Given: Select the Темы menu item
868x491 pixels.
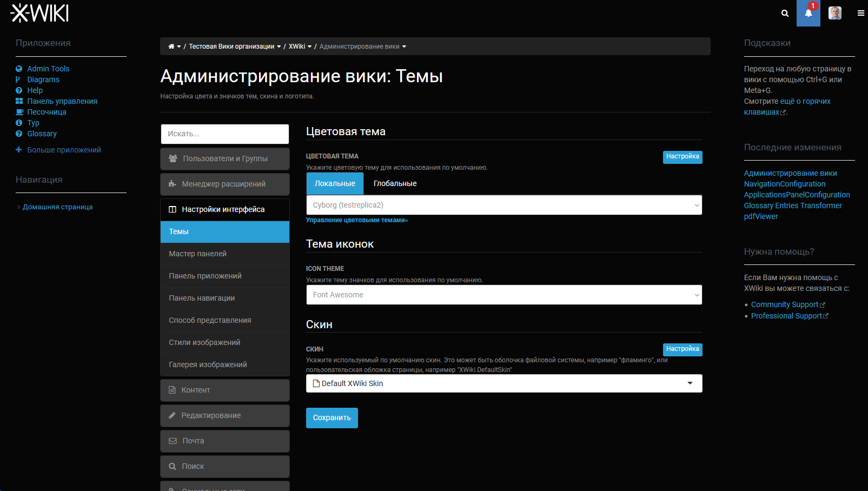Looking at the screenshot, I should click(225, 232).
